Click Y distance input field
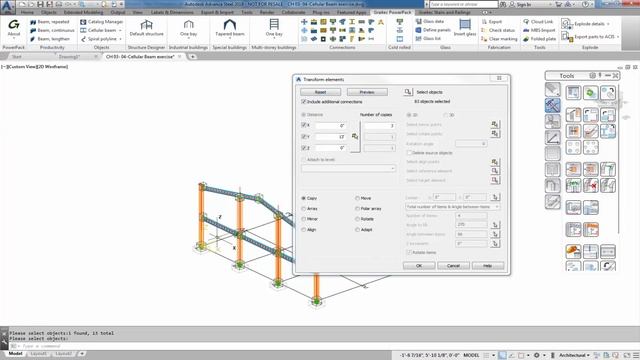 pyautogui.click(x=331, y=136)
